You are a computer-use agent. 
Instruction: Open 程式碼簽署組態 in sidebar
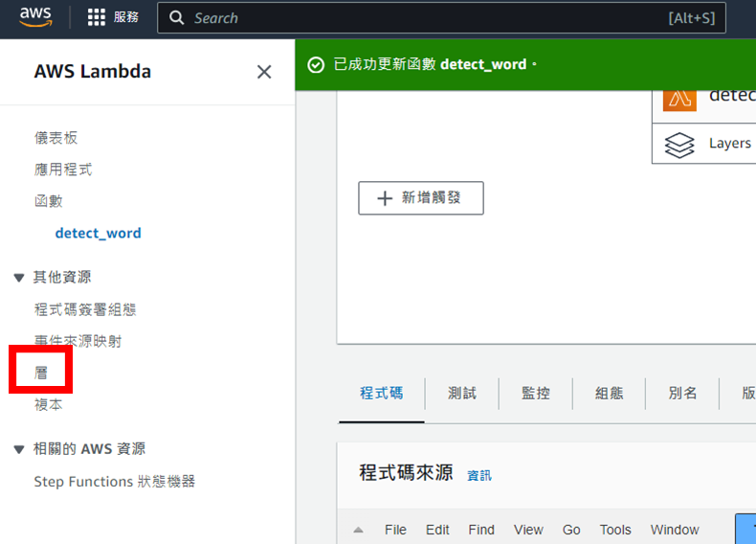click(85, 309)
